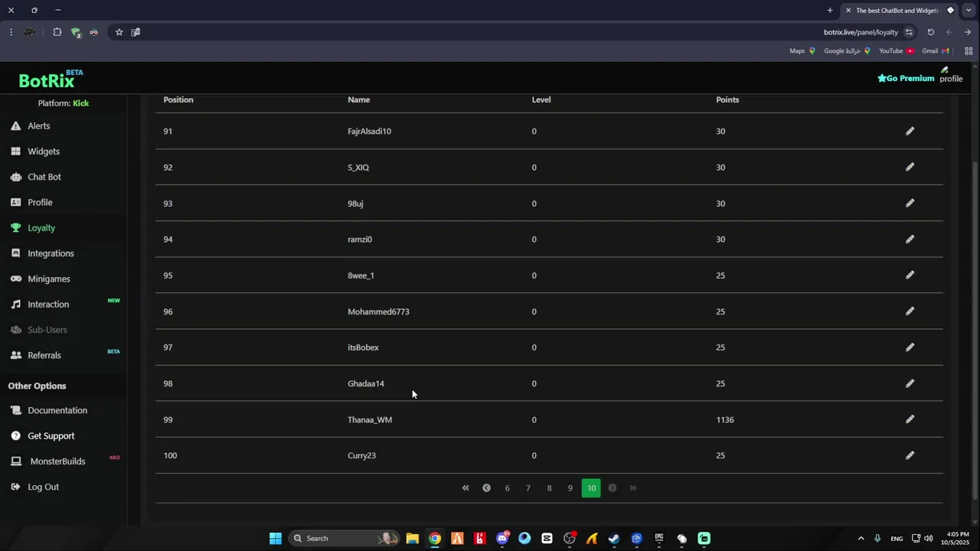Click taskbar Search box
The width and height of the screenshot is (980, 551).
click(343, 538)
